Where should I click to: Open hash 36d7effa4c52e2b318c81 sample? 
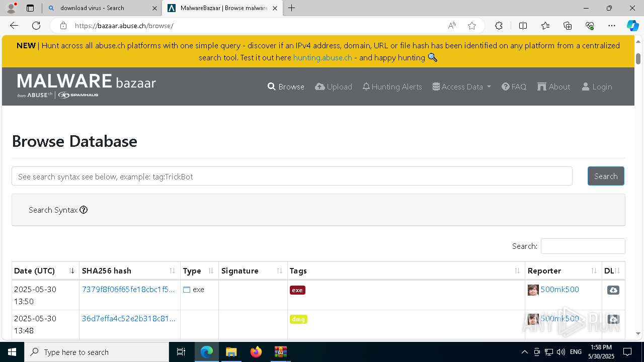tap(128, 318)
